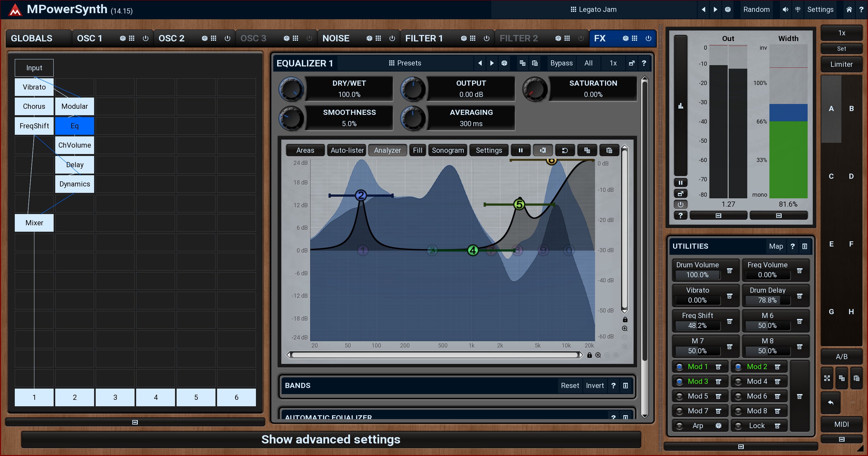The image size is (868, 456).
Task: Click the equalizer help question mark
Action: click(644, 63)
